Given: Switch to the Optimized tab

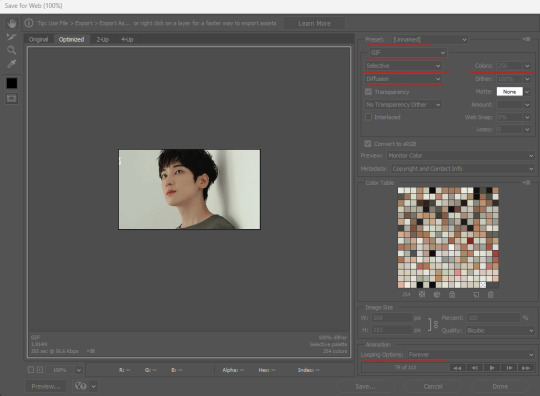Looking at the screenshot, I should coord(71,39).
